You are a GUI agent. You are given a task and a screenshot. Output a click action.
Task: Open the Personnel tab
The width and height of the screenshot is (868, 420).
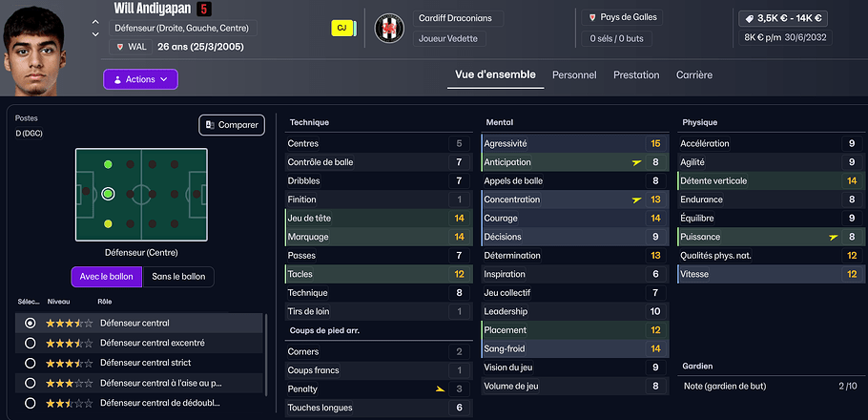tap(574, 74)
